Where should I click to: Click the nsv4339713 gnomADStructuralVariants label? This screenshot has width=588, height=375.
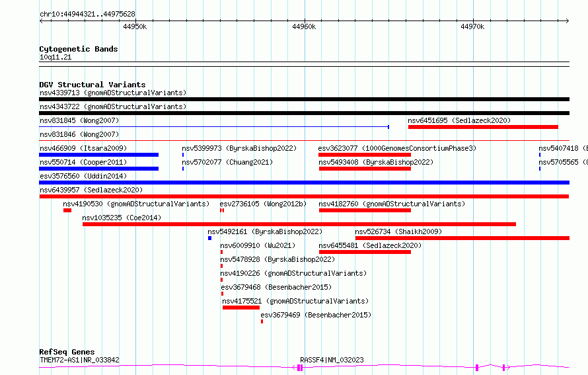(x=113, y=93)
